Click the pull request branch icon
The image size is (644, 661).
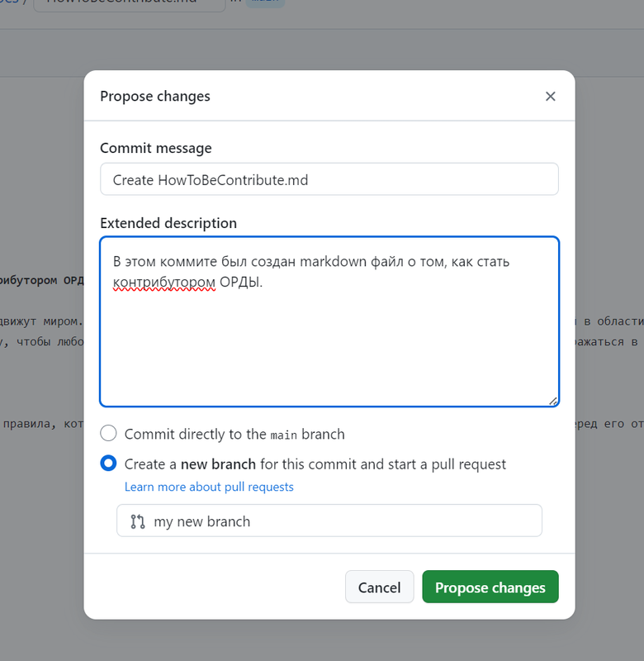(x=137, y=521)
